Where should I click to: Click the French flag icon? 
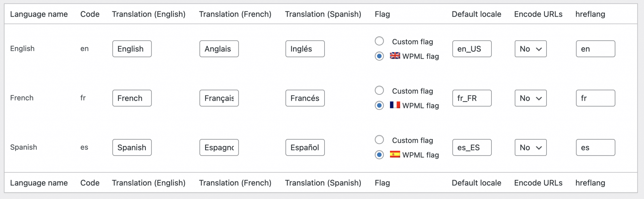395,105
